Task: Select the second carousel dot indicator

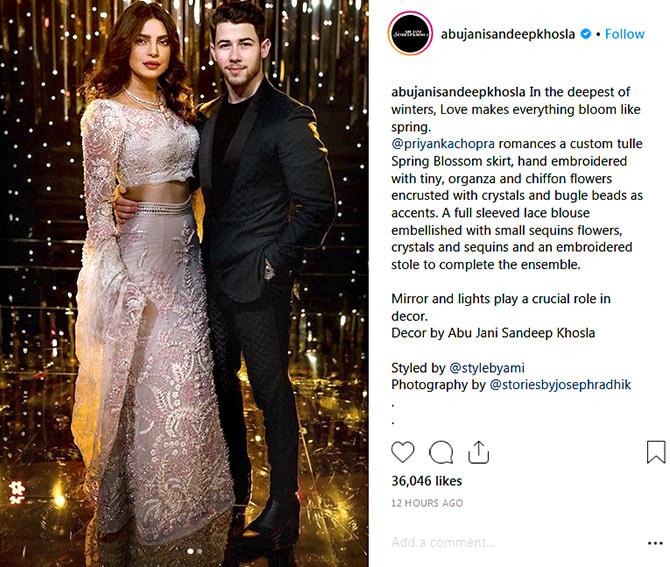Action: 200,552
